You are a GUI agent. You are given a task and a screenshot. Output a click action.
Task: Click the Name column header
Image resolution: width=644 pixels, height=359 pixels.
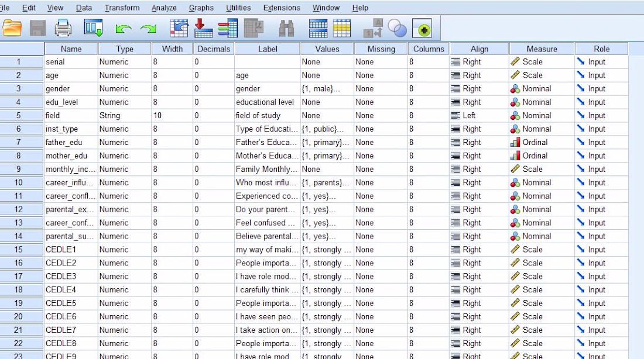coord(71,49)
